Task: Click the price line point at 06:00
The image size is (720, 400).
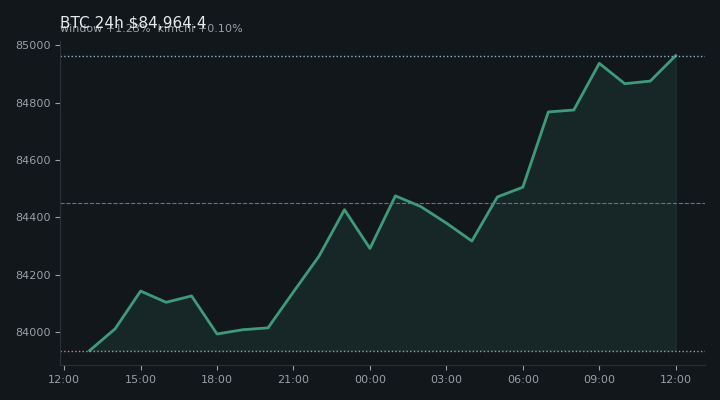Action: 523,187
